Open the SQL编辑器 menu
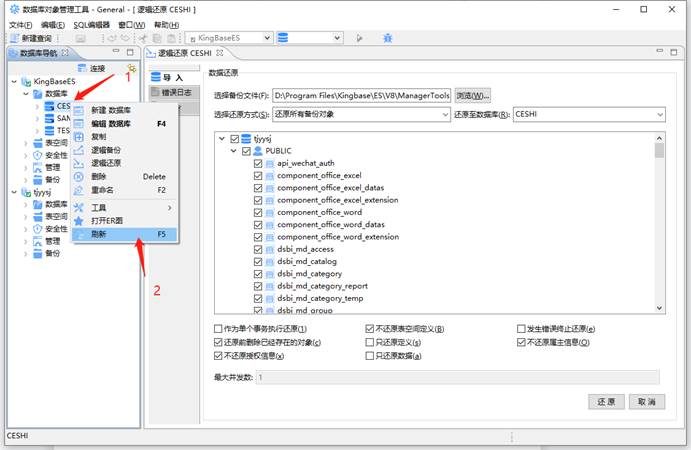 (x=91, y=25)
